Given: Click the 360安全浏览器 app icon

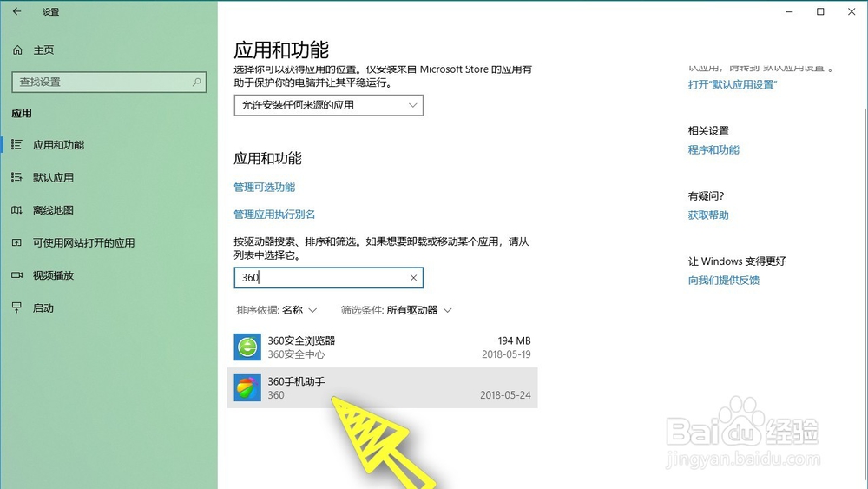Looking at the screenshot, I should click(247, 347).
